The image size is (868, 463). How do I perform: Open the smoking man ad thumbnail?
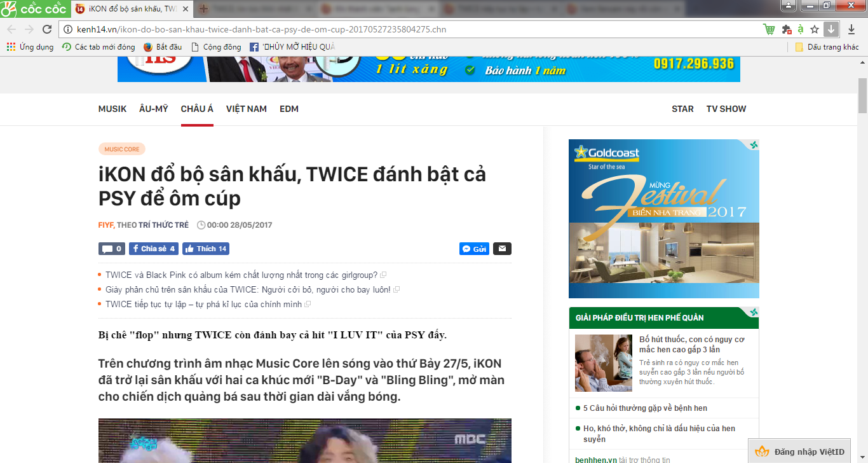604,363
